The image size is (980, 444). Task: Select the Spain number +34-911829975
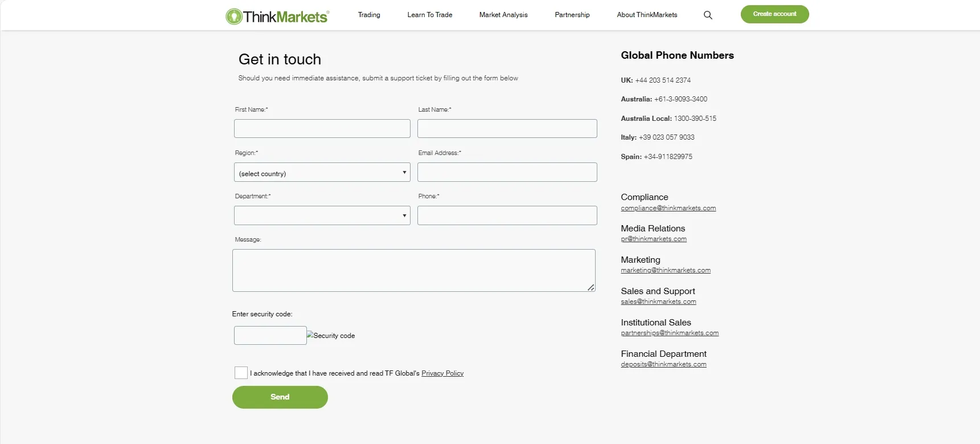[x=668, y=157]
